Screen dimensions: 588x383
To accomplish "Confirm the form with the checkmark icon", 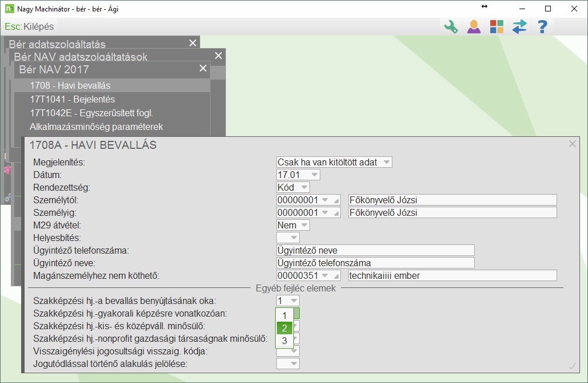I will 572,366.
